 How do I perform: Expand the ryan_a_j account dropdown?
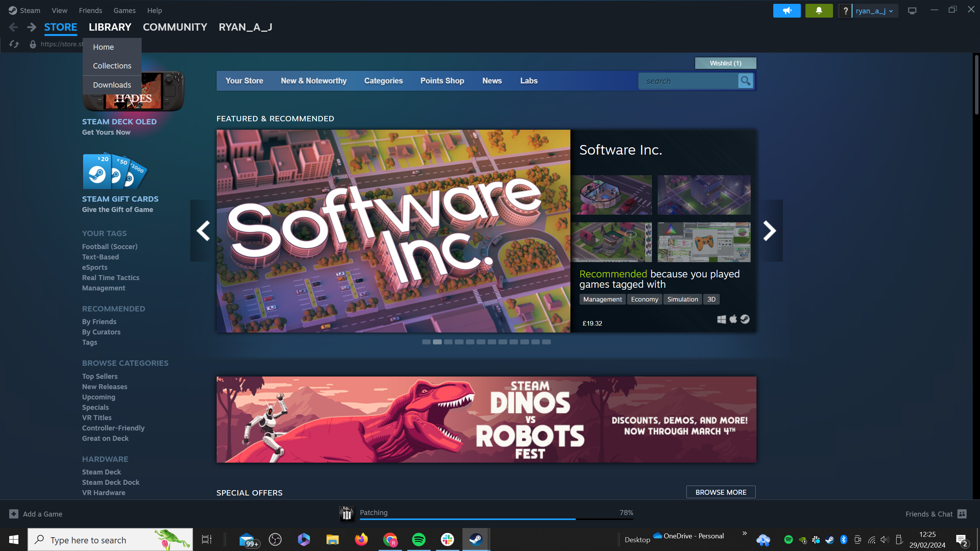click(875, 11)
